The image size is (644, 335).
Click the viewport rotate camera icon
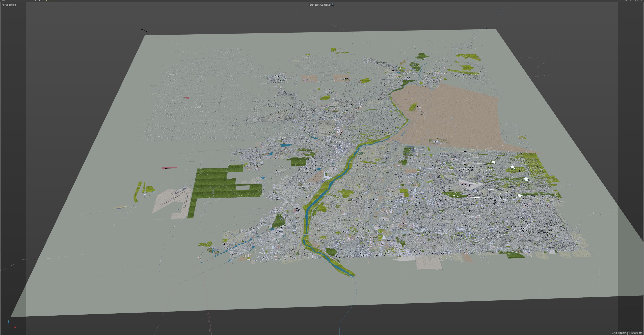pos(636,1)
